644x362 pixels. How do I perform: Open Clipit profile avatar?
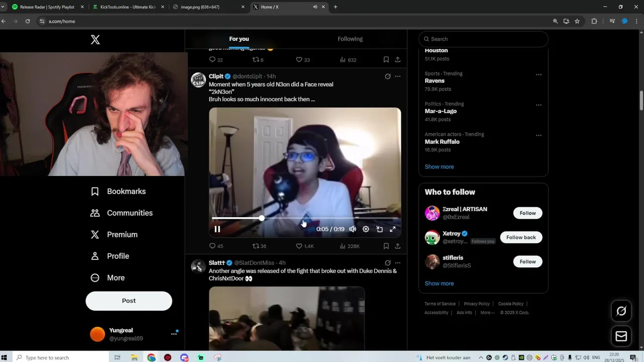click(198, 80)
